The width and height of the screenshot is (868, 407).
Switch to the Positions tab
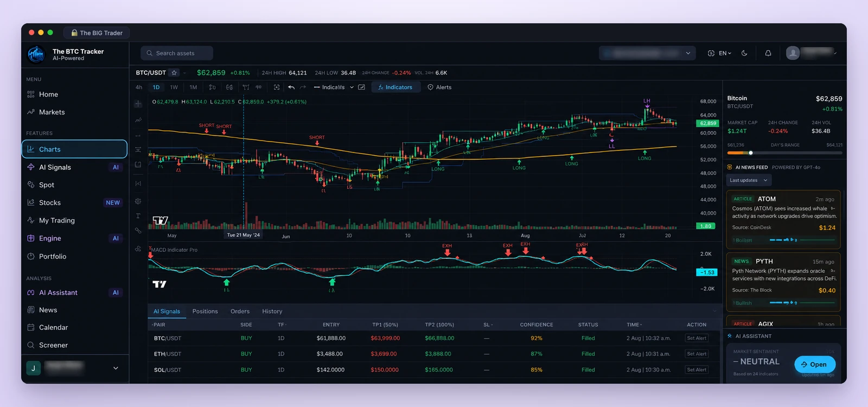(205, 311)
